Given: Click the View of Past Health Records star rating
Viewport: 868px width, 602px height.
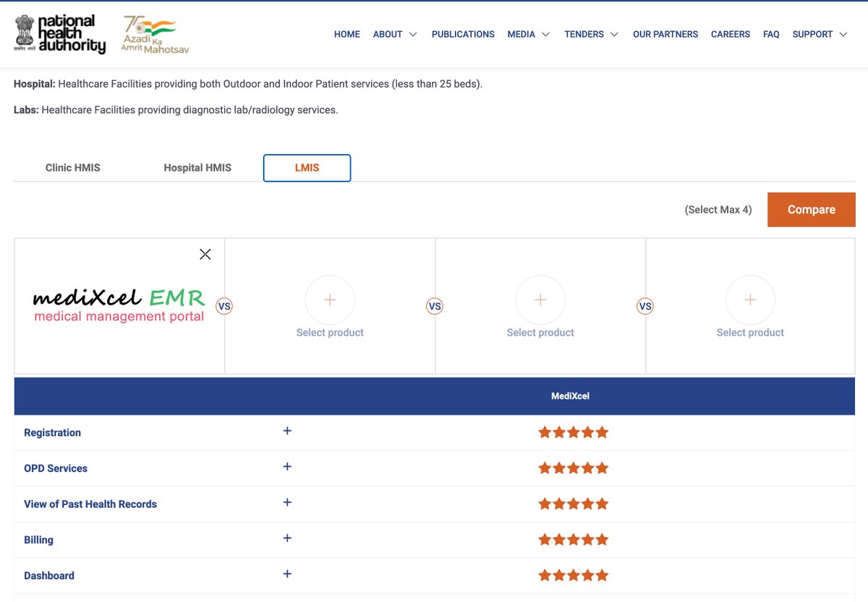Looking at the screenshot, I should pyautogui.click(x=574, y=504).
